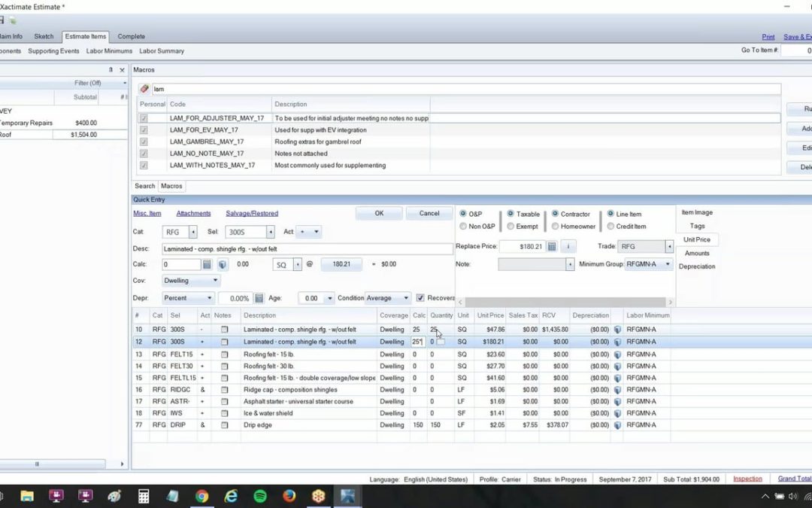
Task: Select the O&P radio button
Action: [463, 214]
